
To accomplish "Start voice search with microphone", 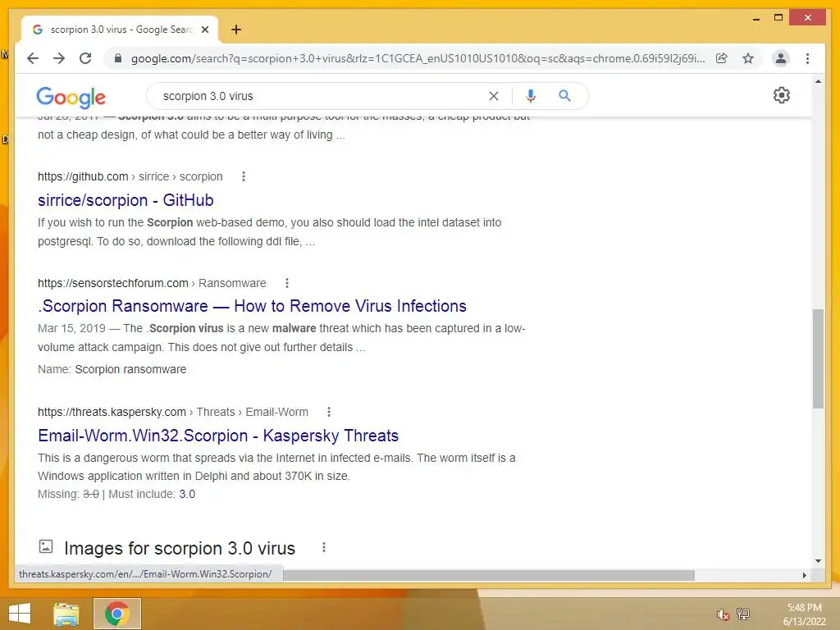I will pyautogui.click(x=531, y=96).
